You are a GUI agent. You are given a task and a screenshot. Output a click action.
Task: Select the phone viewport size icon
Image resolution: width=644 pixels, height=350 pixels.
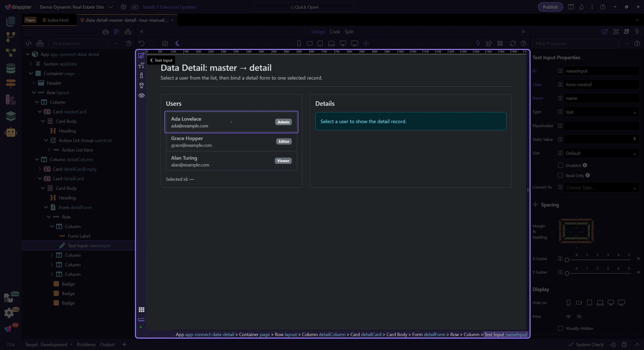point(299,43)
